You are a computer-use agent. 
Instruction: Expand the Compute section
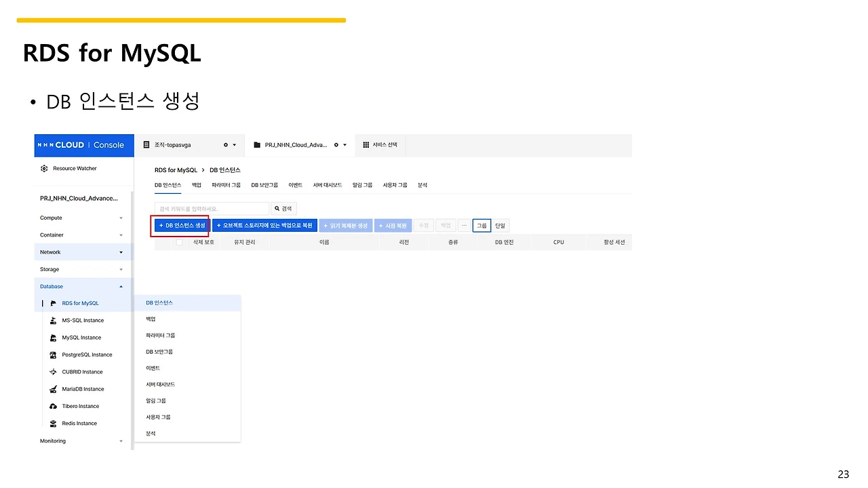tap(121, 218)
